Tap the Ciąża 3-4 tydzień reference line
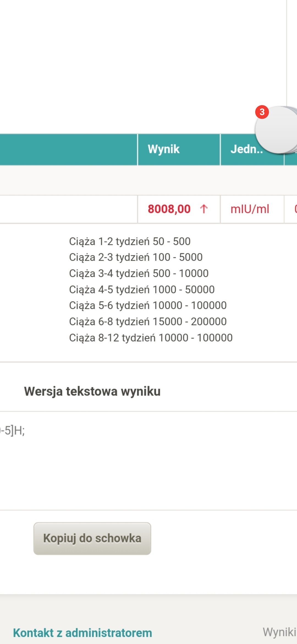Image resolution: width=297 pixels, height=644 pixels. (139, 273)
